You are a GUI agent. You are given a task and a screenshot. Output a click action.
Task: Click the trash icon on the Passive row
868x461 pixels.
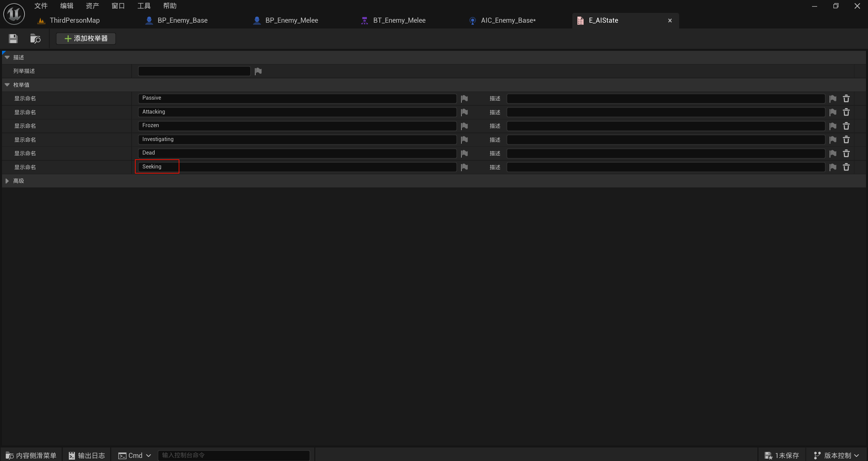[x=846, y=99]
